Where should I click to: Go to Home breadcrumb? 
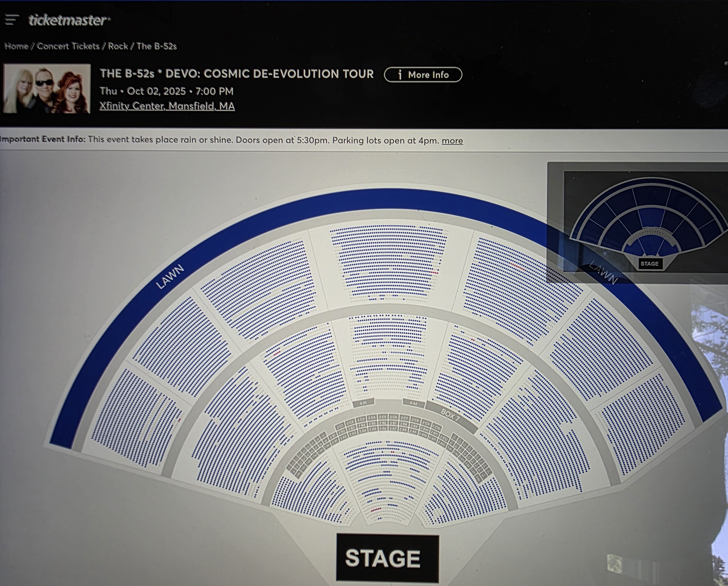(17, 46)
